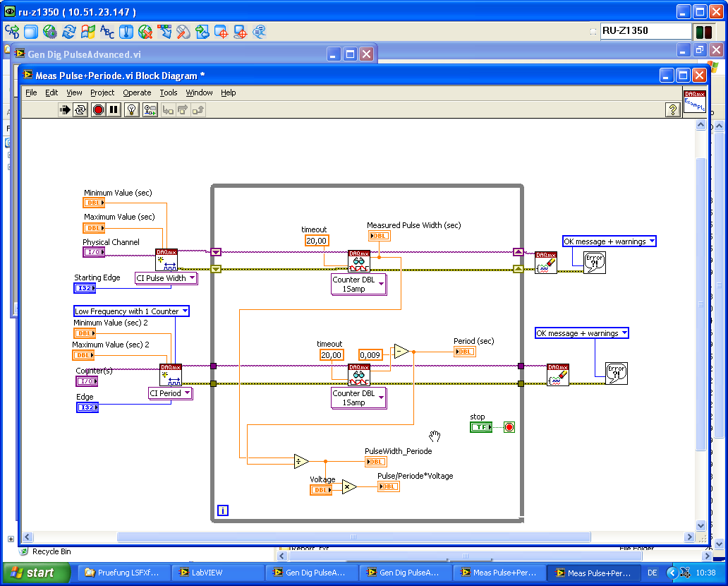Open the CI Period selector
Image resolution: width=728 pixels, height=586 pixels.
(171, 393)
